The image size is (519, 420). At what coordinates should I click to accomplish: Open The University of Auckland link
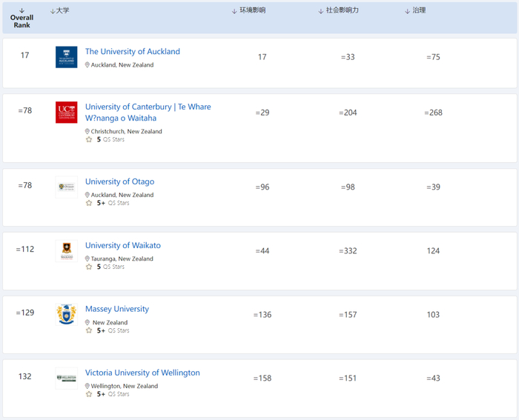click(x=132, y=52)
